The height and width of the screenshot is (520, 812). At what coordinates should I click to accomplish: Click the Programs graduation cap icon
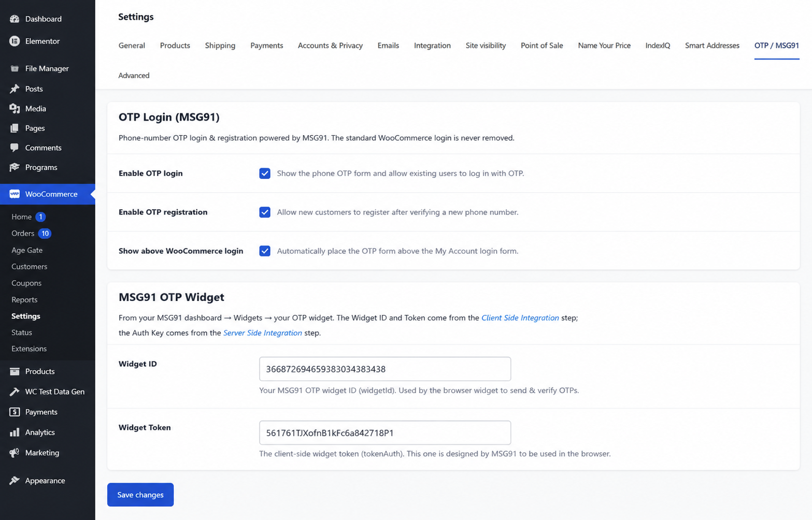click(x=15, y=167)
